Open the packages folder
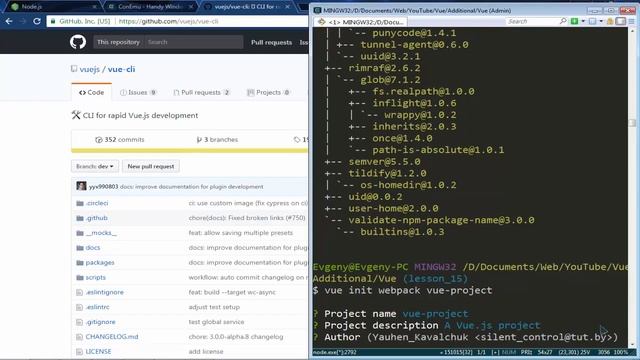Screen dimensions: 640x360 (100, 262)
